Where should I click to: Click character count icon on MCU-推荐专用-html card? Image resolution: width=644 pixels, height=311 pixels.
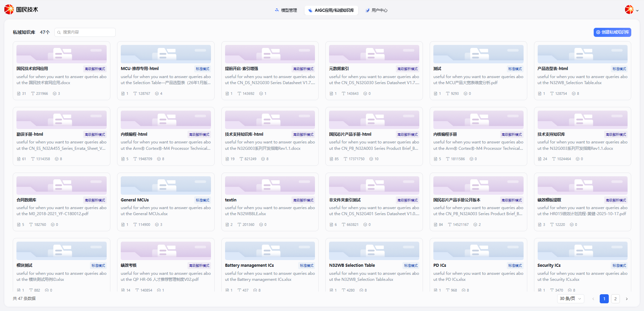(x=135, y=94)
